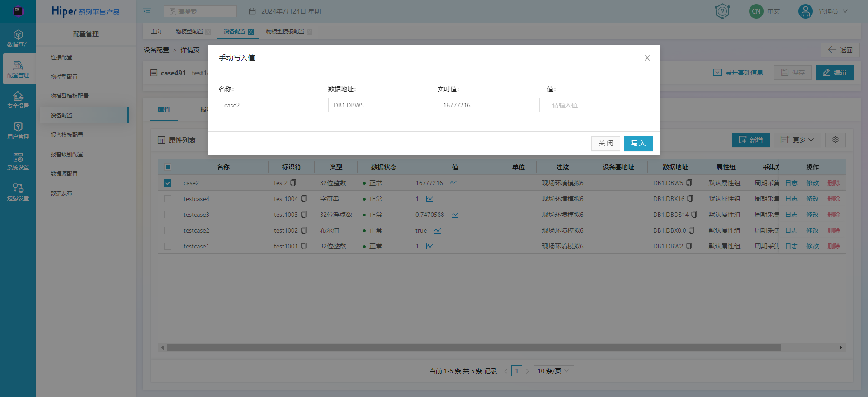Switch to the 主页 tab
The height and width of the screenshot is (397, 868).
click(156, 32)
